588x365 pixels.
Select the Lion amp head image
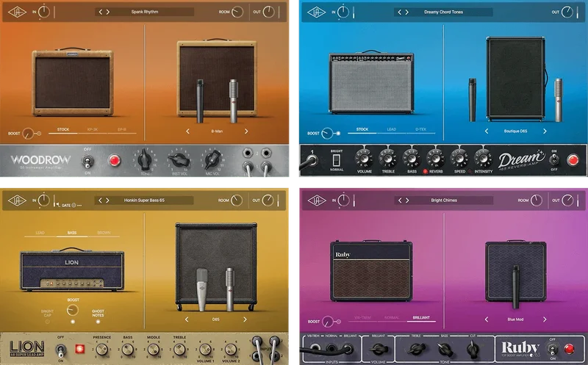pos(72,269)
